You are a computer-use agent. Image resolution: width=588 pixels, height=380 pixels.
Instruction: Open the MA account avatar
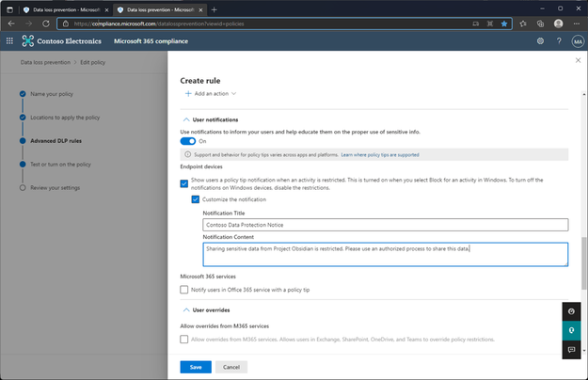(x=578, y=41)
